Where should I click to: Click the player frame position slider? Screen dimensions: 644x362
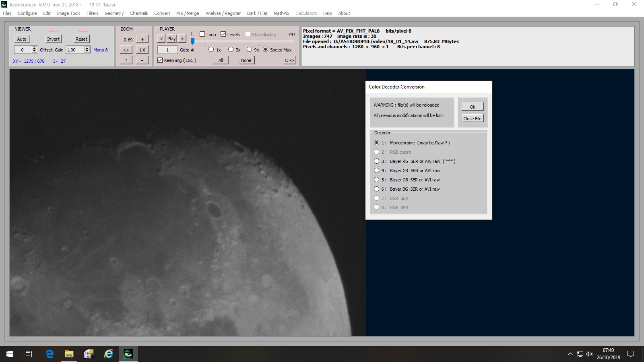click(x=193, y=41)
